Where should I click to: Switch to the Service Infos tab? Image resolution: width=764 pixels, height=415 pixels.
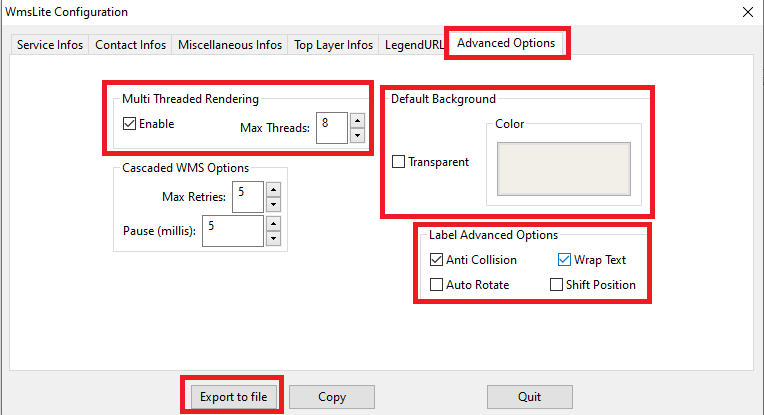50,45
